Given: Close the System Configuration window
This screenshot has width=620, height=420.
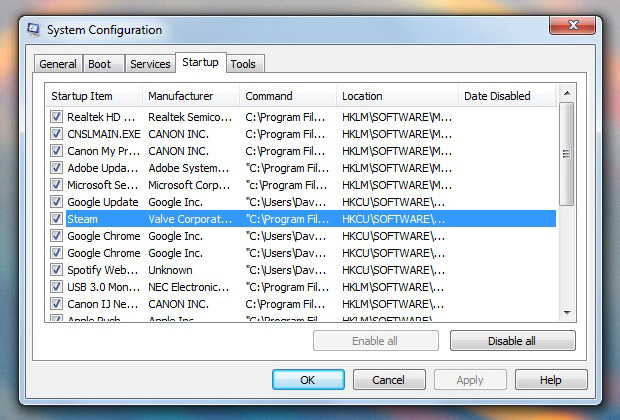Looking at the screenshot, I should click(x=573, y=25).
